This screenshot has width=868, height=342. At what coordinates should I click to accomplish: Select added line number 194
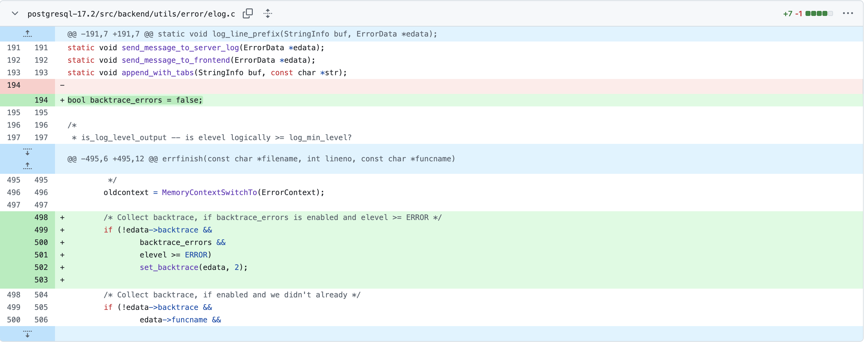coord(41,100)
